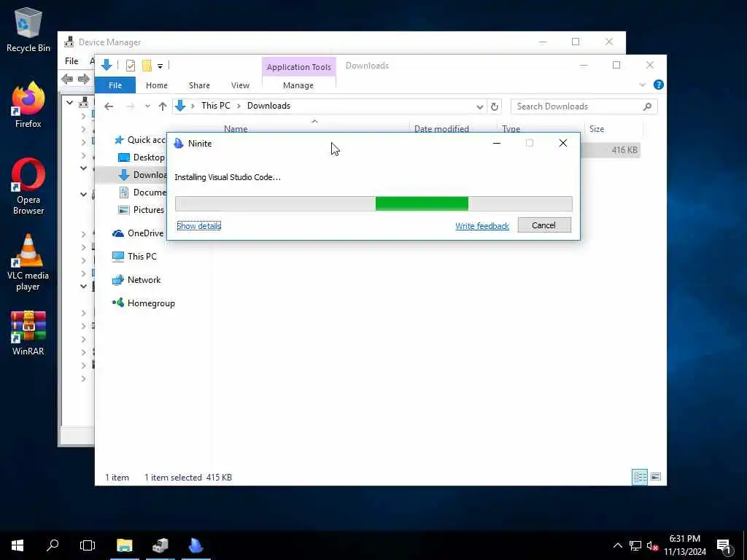Minimize the Ninite window
This screenshot has width=747, height=560.
coord(496,143)
